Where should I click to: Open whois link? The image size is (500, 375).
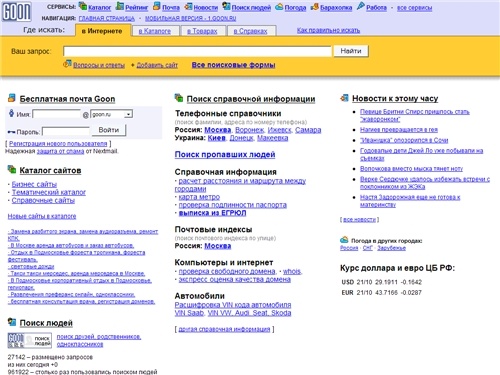[292, 271]
